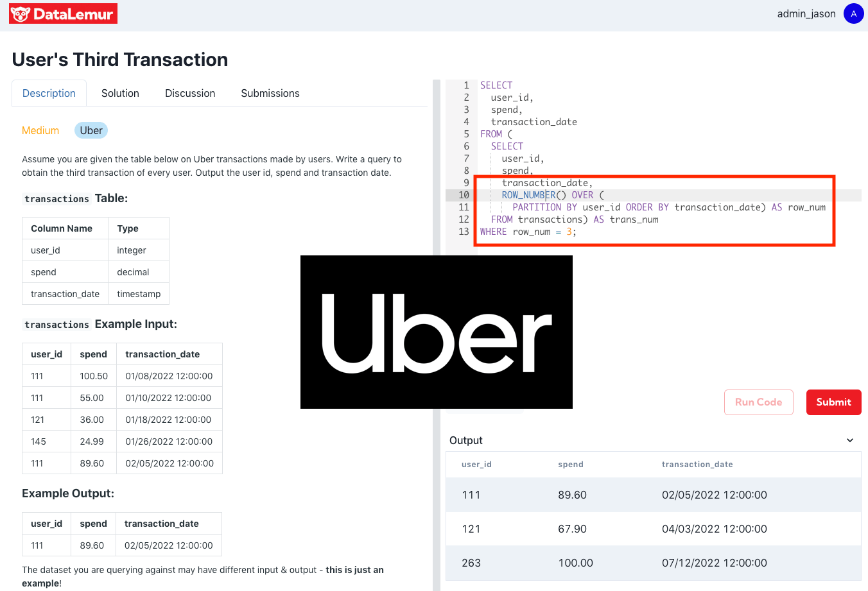Click the DataLemur logo
The width and height of the screenshot is (868, 591).
pyautogui.click(x=63, y=13)
